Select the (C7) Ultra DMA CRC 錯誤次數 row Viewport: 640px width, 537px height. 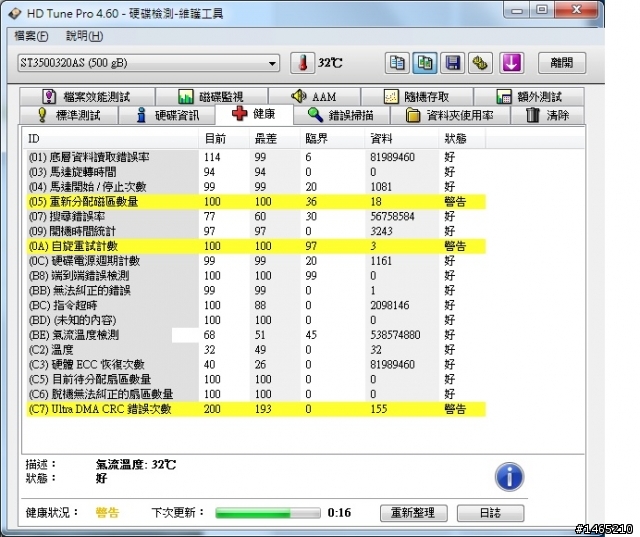point(256,409)
